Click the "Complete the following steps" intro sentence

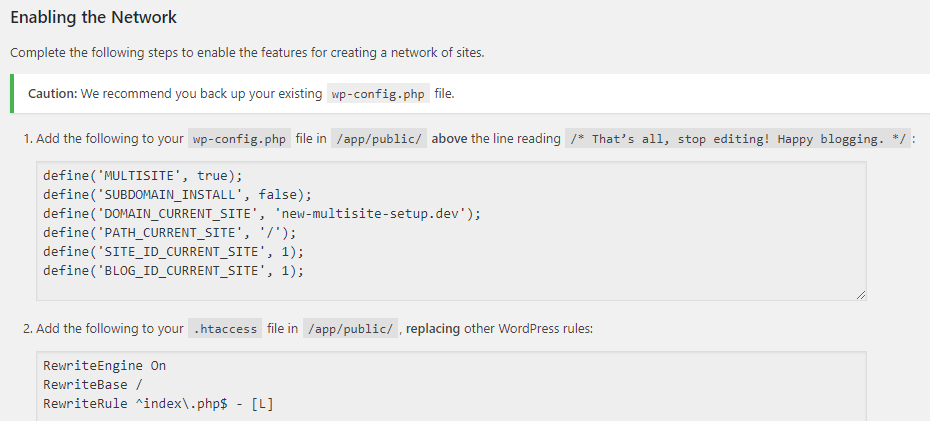pos(247,53)
